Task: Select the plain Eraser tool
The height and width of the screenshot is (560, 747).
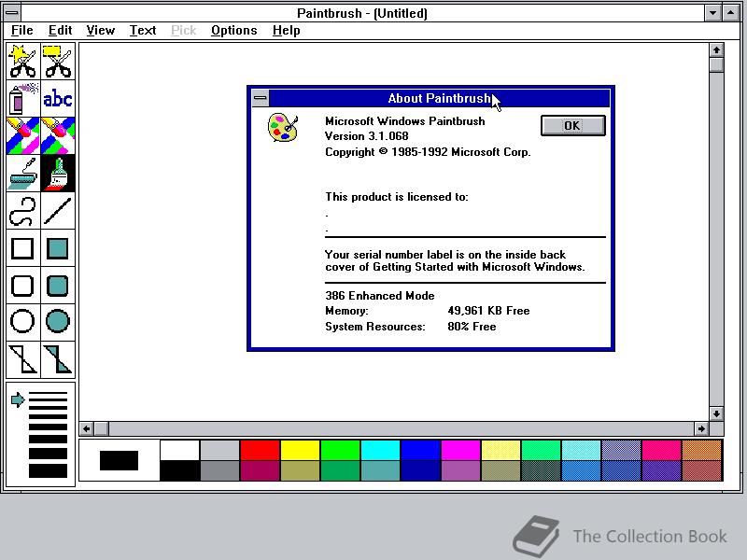Action: coord(58,135)
